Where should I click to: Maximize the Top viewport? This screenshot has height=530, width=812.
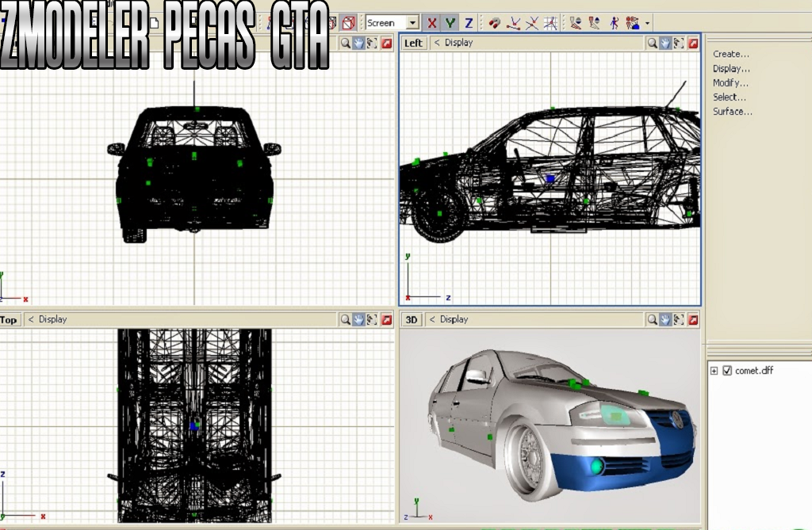pos(386,320)
